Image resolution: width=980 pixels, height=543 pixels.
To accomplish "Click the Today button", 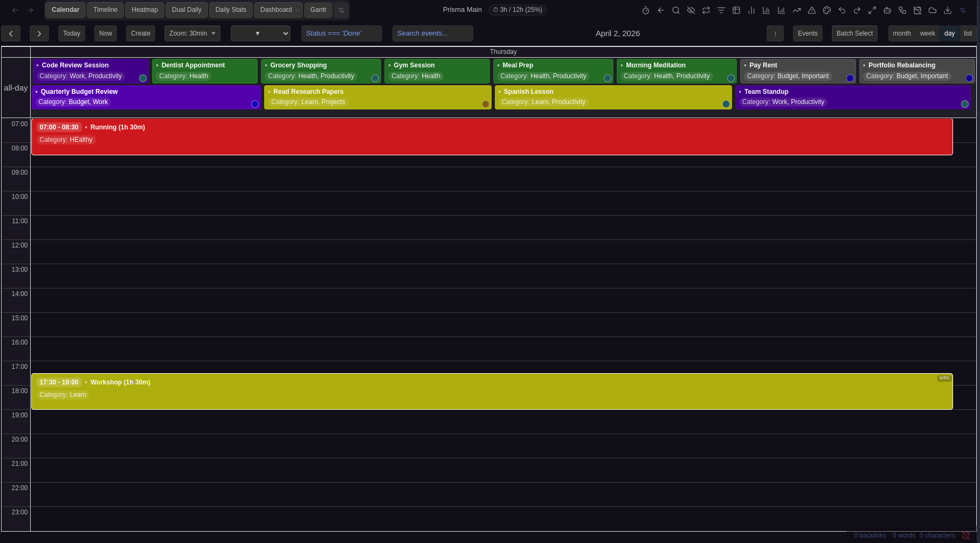I will click(71, 33).
